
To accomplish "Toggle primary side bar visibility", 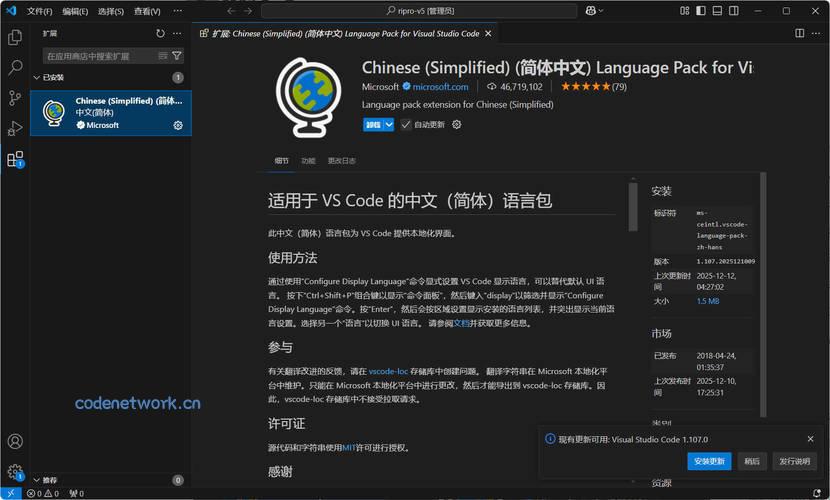I will (701, 11).
